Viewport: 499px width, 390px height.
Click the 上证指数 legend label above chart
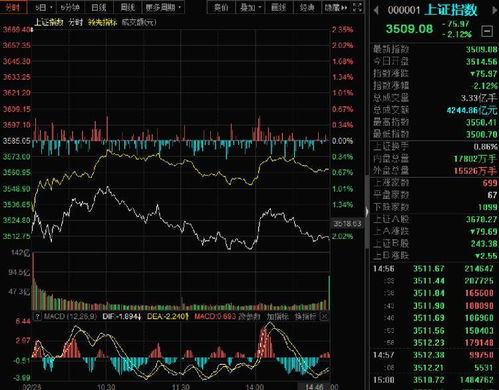pyautogui.click(x=49, y=22)
